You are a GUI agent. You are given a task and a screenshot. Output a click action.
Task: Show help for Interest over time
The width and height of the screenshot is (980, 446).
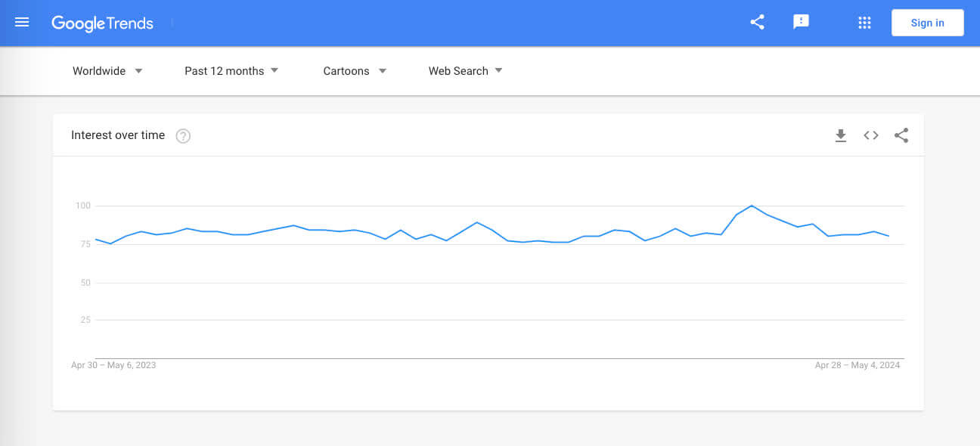coord(183,136)
